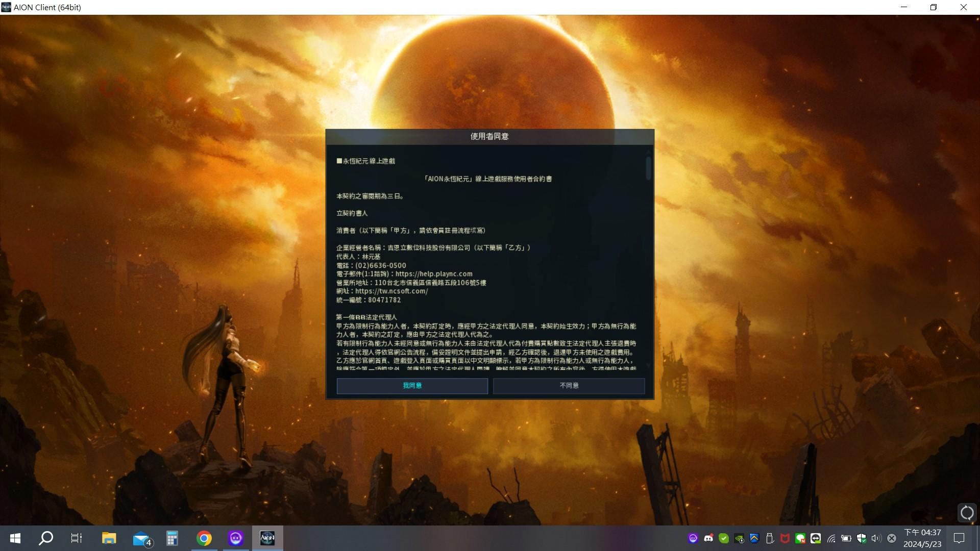Screen dimensions: 980x551
Task: Open taskbar Search magnifier
Action: tap(46, 538)
